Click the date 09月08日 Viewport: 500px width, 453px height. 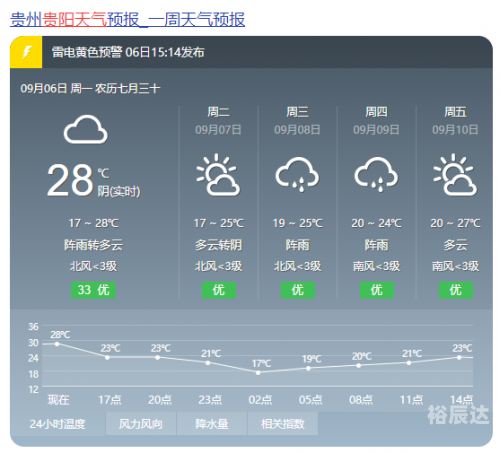tap(297, 130)
